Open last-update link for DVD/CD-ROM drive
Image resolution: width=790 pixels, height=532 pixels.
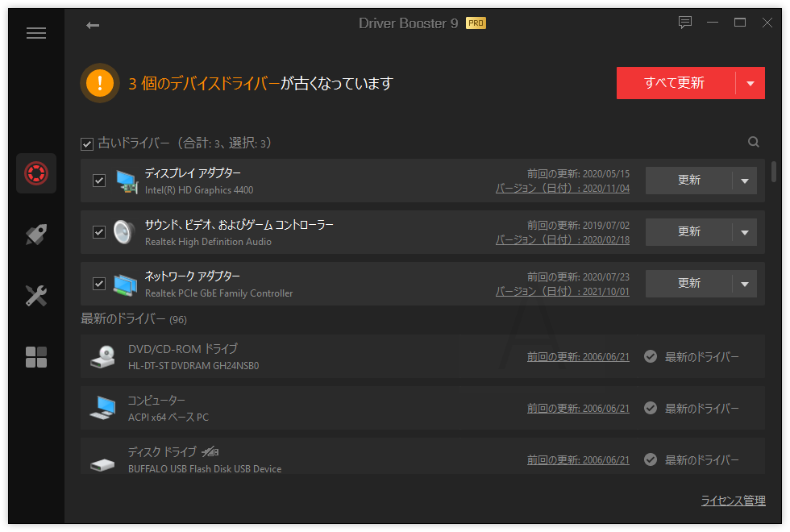point(578,356)
